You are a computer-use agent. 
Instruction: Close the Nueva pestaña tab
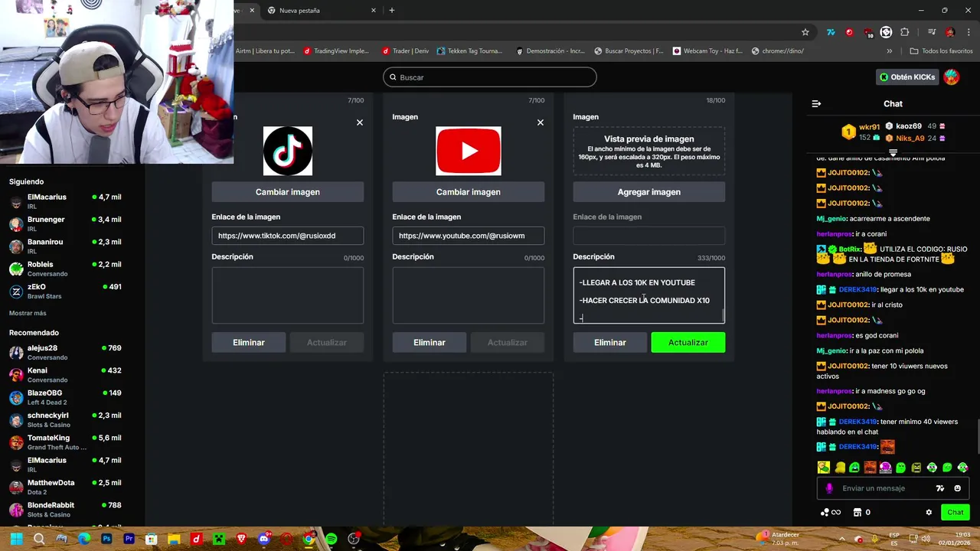(x=374, y=11)
